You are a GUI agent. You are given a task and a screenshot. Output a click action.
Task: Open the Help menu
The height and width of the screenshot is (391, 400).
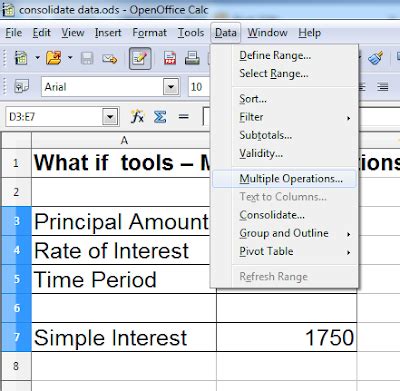tap(310, 33)
